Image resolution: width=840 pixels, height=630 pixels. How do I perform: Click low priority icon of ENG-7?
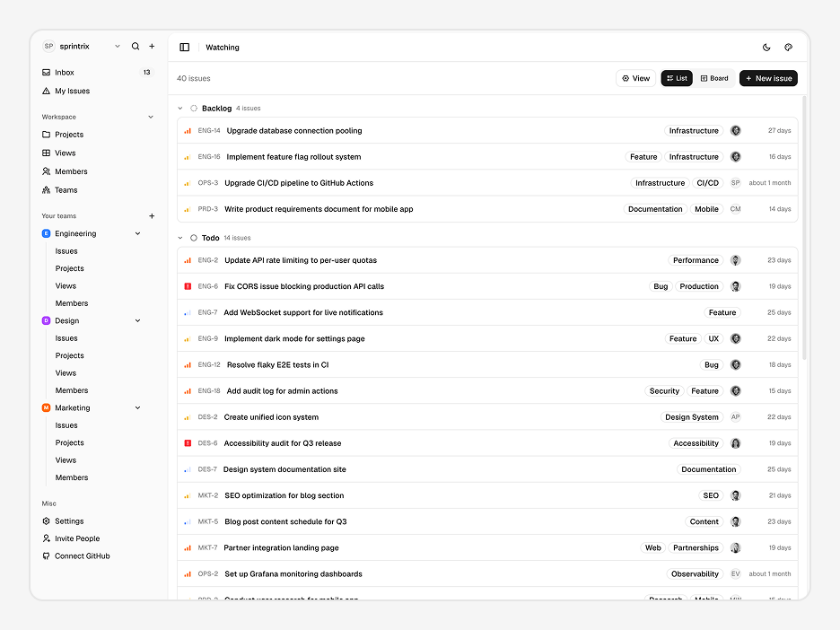tap(188, 313)
